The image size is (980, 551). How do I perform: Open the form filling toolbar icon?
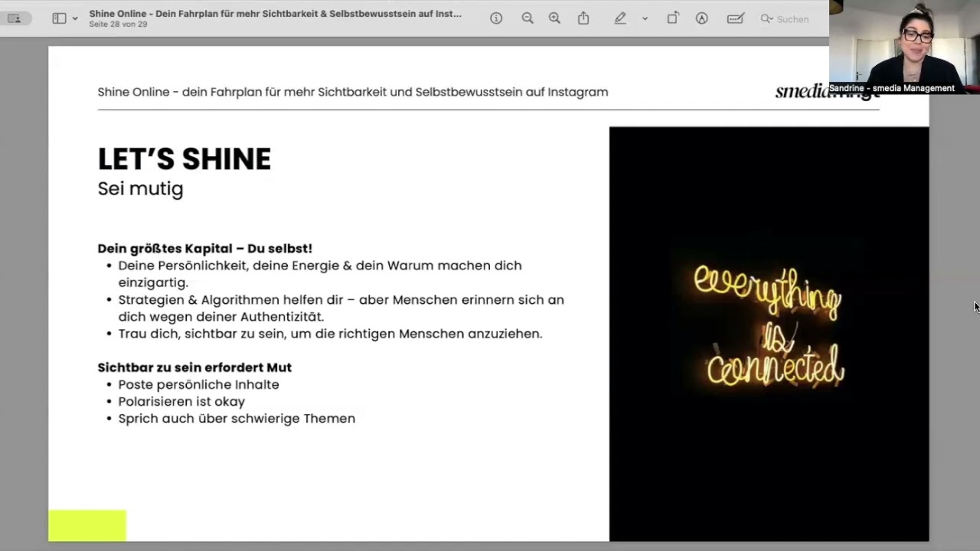coord(736,18)
